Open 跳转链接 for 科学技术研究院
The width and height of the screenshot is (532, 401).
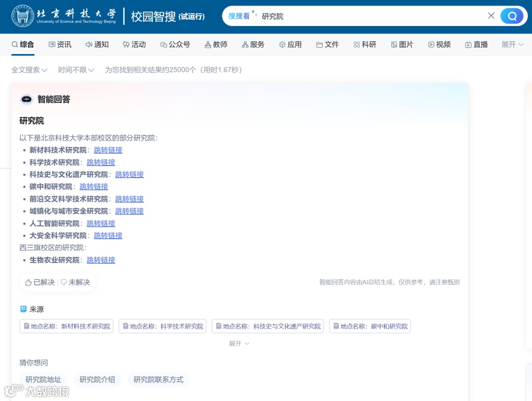(x=101, y=162)
